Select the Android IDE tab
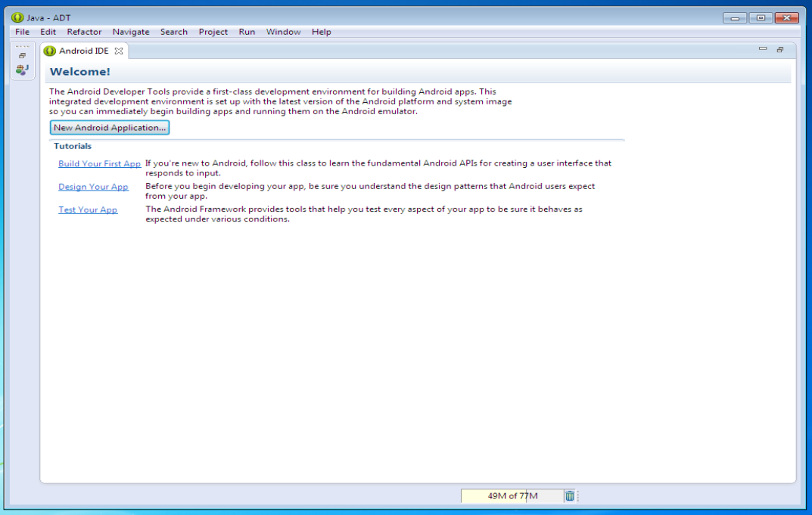 coord(83,51)
